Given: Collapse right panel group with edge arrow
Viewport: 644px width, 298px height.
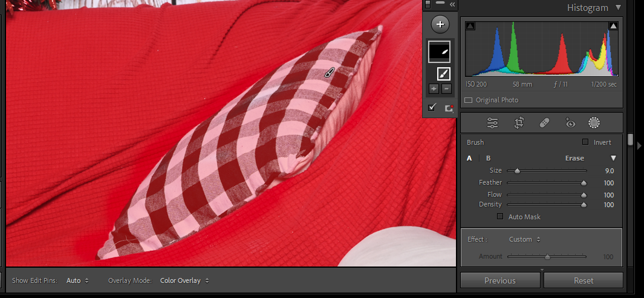Looking at the screenshot, I should (x=639, y=146).
